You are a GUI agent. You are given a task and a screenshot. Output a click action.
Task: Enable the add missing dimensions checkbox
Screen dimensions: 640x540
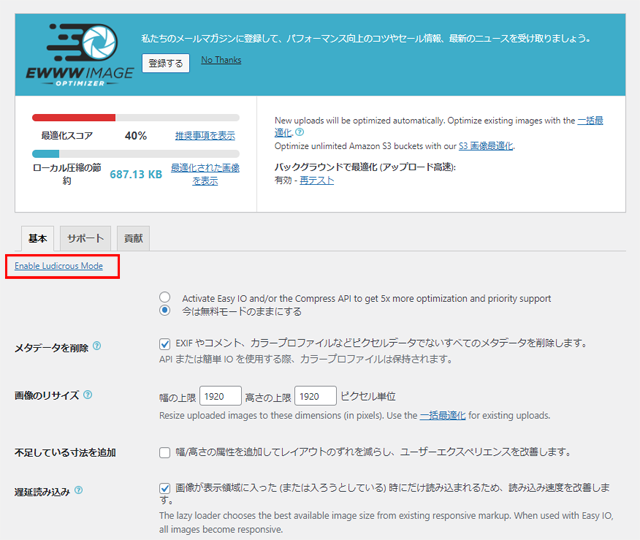pos(165,453)
